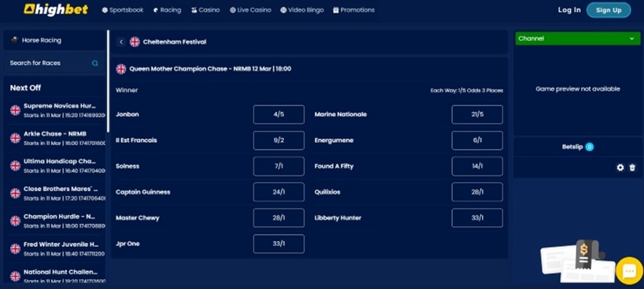Click the Next Off heading
Screen dimensions: 644x289
coord(26,88)
